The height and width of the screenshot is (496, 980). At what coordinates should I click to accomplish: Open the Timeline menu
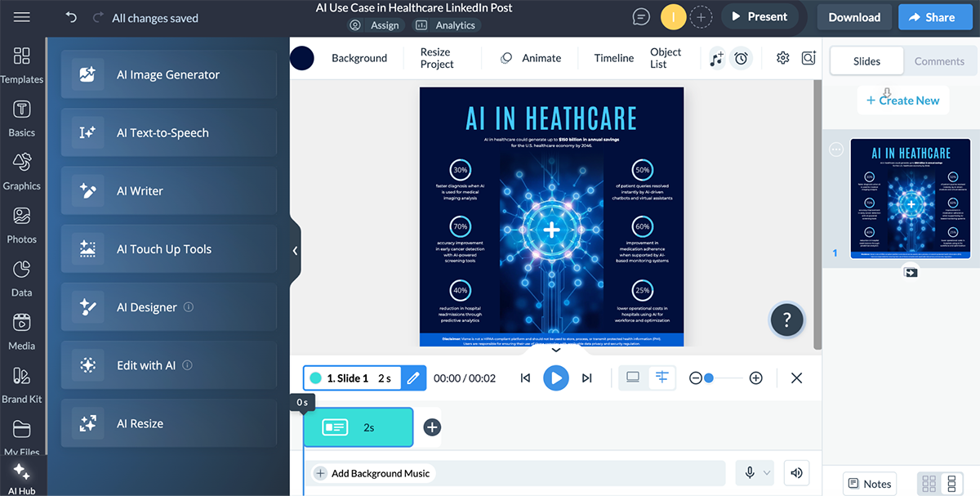coord(613,58)
